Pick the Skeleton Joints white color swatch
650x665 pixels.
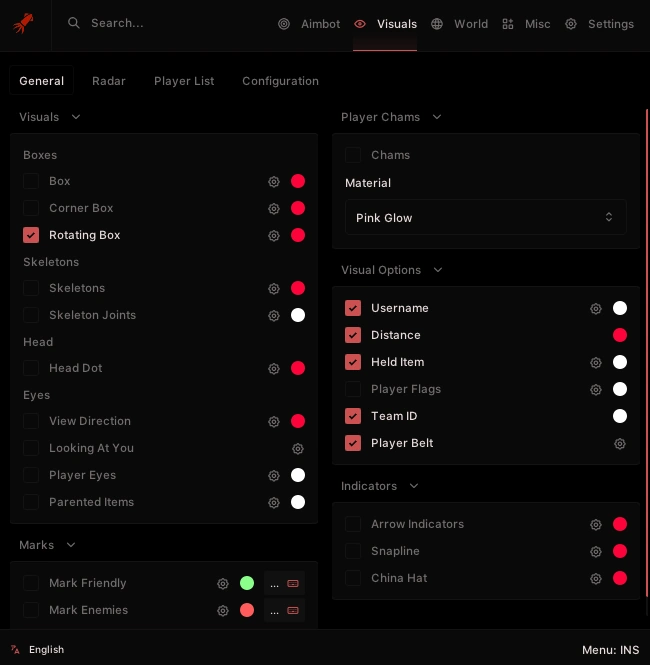click(x=298, y=315)
